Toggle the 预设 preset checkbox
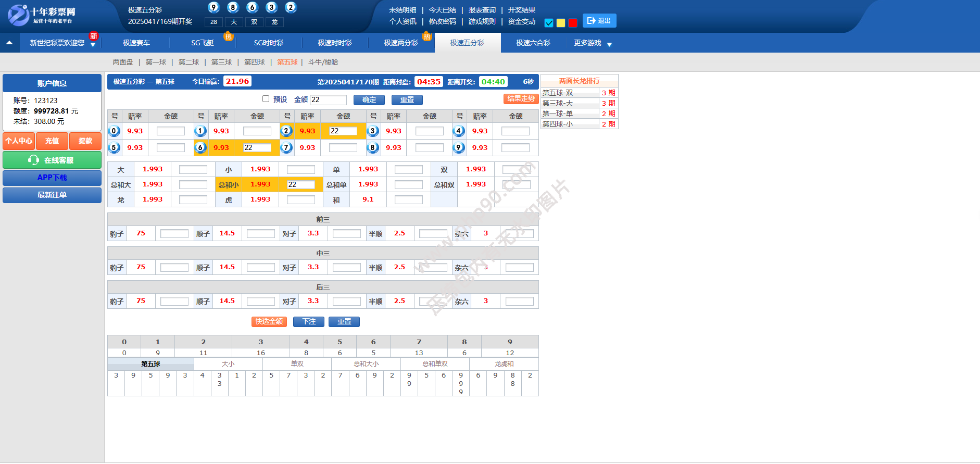This screenshot has width=980, height=464. coord(266,99)
